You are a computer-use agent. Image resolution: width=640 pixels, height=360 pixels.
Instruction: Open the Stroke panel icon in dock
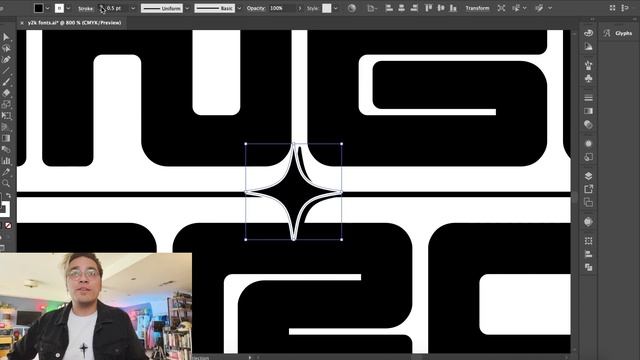(588, 98)
